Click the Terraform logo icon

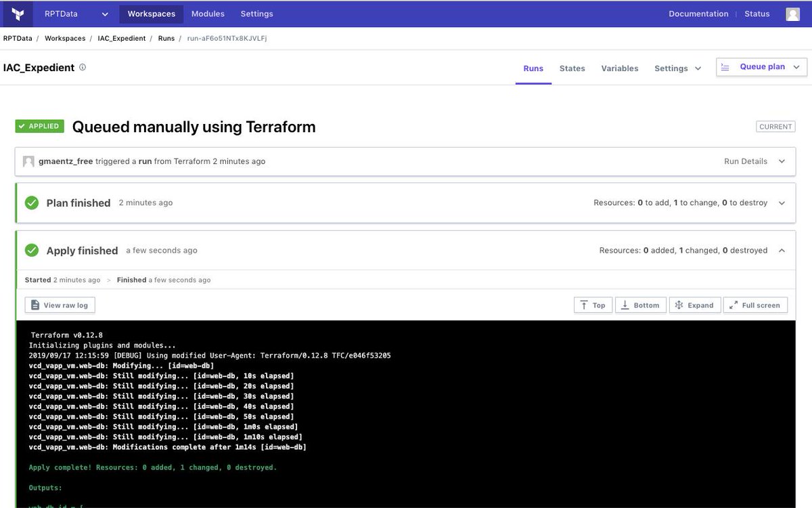point(18,14)
